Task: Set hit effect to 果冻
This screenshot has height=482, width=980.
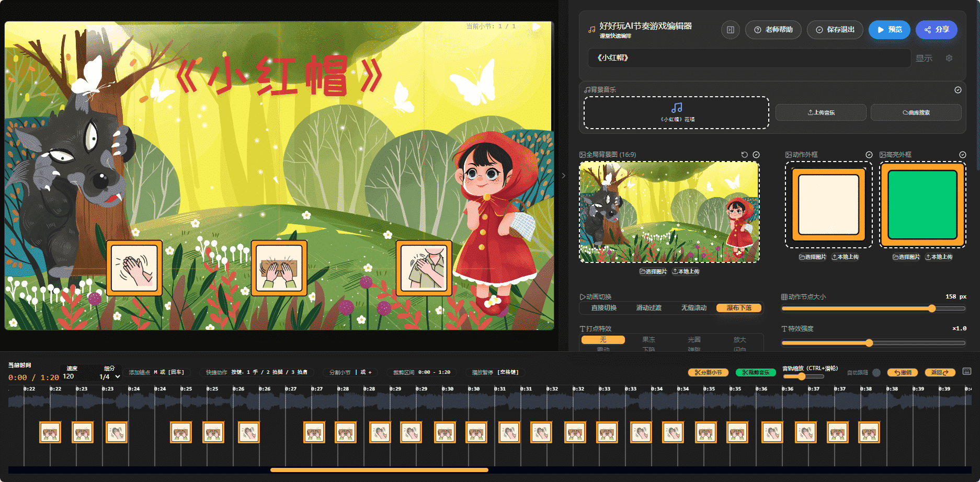Action: (x=648, y=340)
